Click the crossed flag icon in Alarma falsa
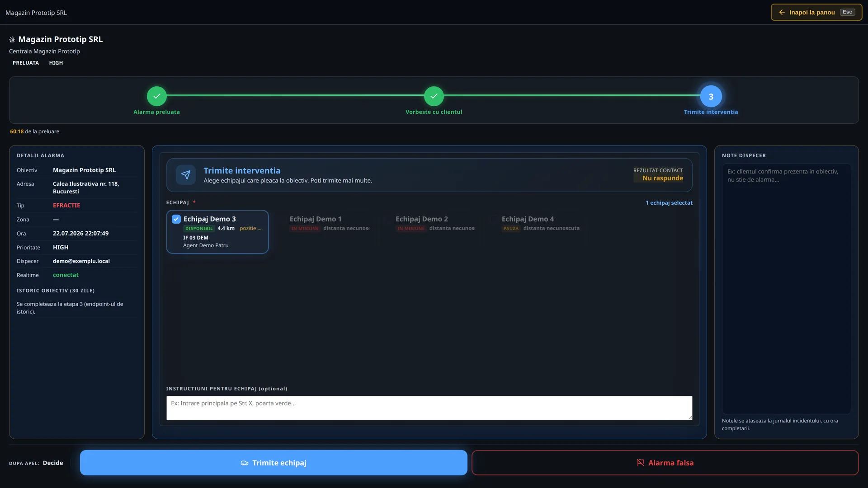 (641, 463)
